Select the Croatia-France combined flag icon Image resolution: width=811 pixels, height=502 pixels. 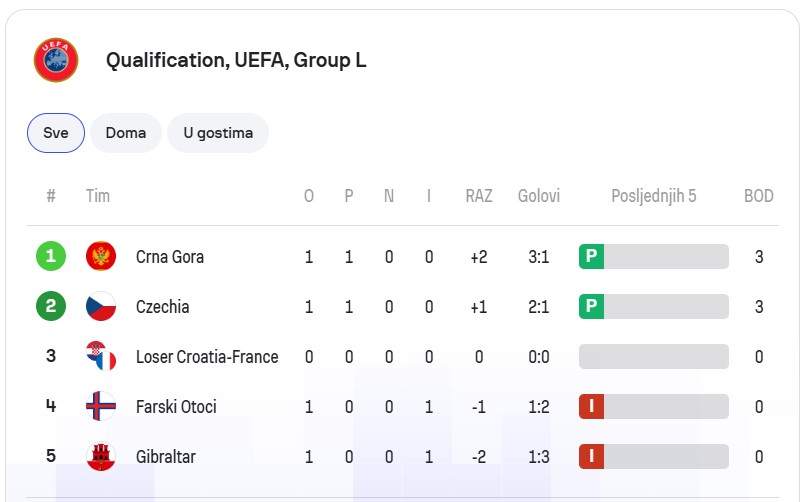(x=101, y=356)
